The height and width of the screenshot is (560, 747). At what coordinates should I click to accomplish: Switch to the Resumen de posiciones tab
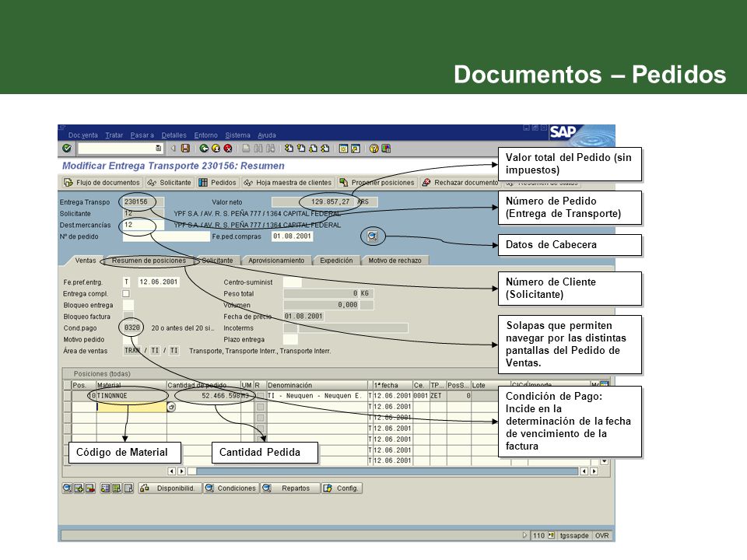(149, 261)
